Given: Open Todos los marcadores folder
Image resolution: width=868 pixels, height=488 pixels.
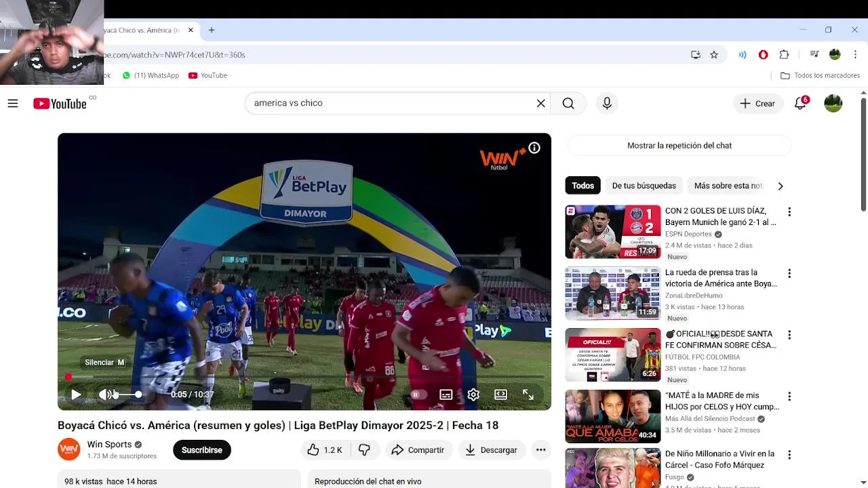Looking at the screenshot, I should [820, 75].
